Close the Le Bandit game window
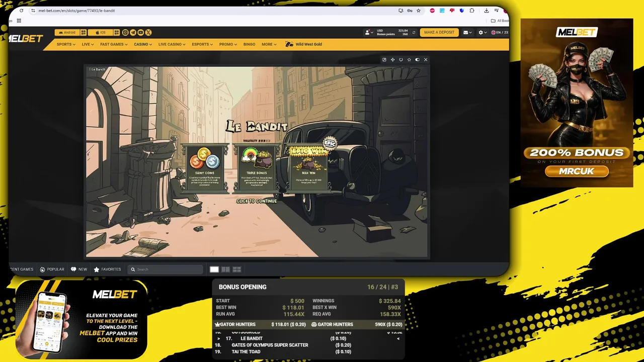Screen dimensions: 644x362 (426, 59)
